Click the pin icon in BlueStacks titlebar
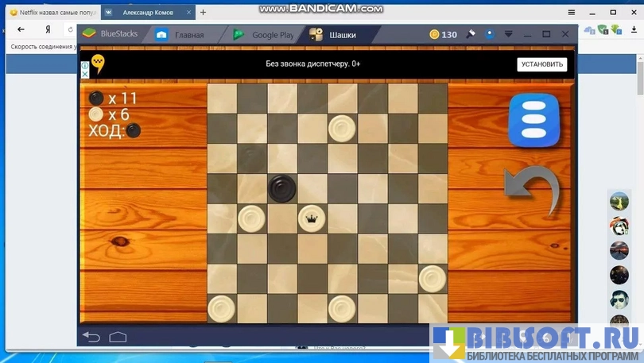 click(471, 34)
